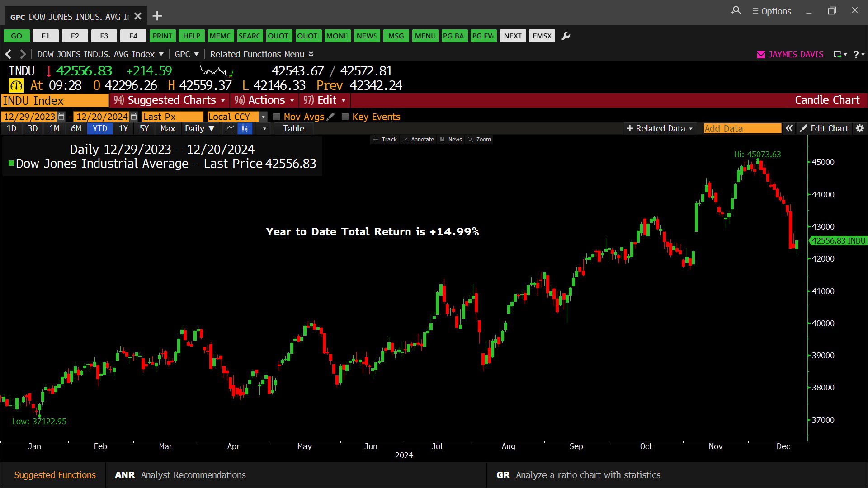The width and height of the screenshot is (868, 488).
Task: Enable the Key Events checkbox
Action: 345,117
